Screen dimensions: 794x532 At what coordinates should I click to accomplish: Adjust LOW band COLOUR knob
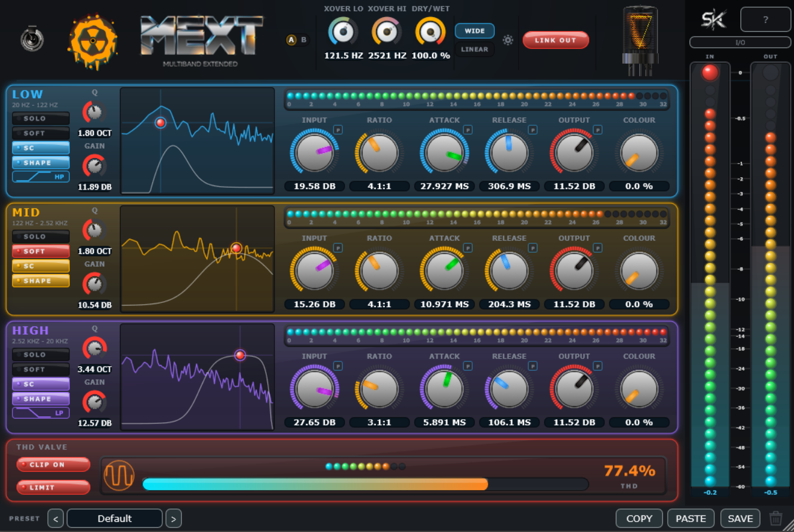coord(639,152)
